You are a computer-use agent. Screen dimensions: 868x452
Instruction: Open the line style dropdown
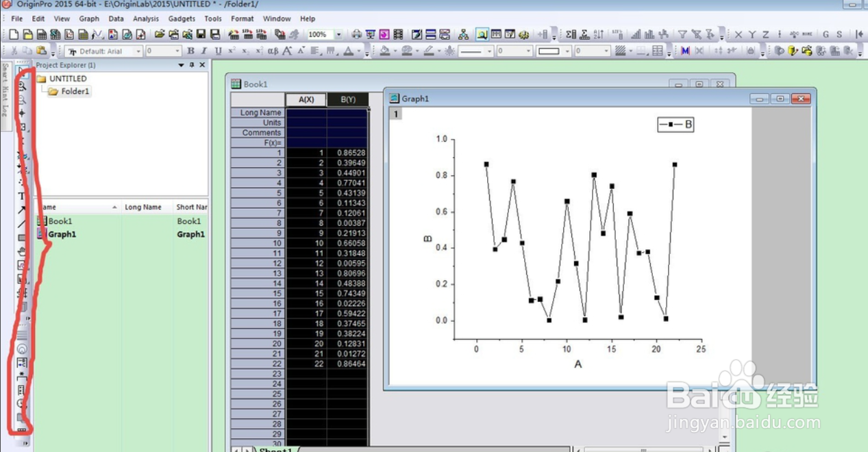tap(489, 51)
